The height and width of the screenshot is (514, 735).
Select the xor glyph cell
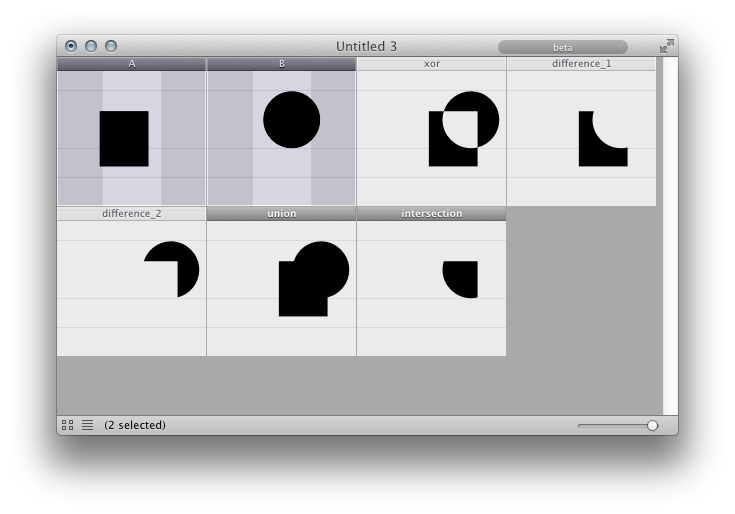point(431,138)
